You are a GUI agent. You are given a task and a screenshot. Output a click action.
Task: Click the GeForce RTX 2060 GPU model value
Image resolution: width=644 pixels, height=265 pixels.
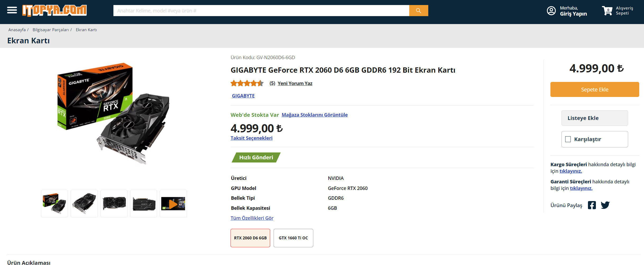[348, 188]
